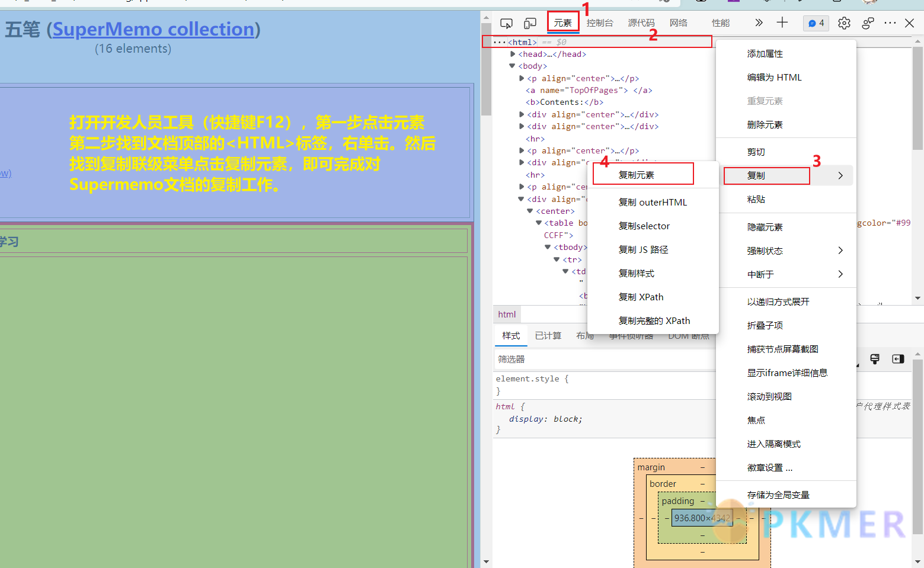
Task: Show more DevTools tabs chevron
Action: [759, 23]
